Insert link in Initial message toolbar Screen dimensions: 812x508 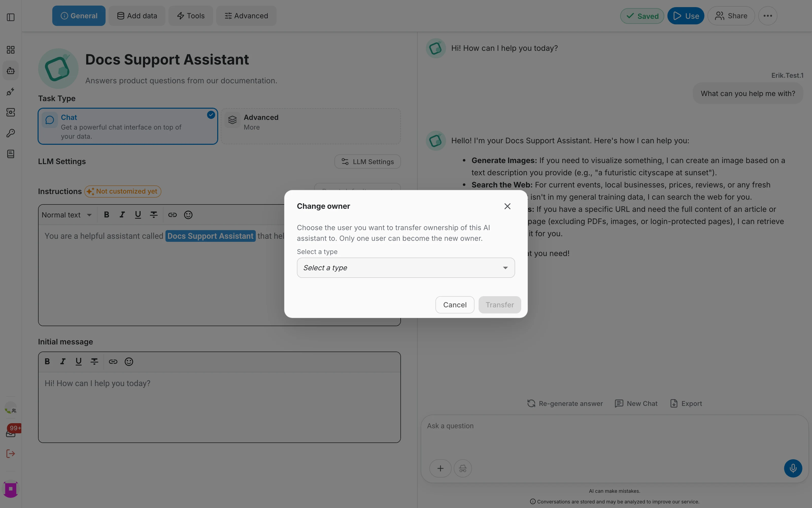coord(113,362)
